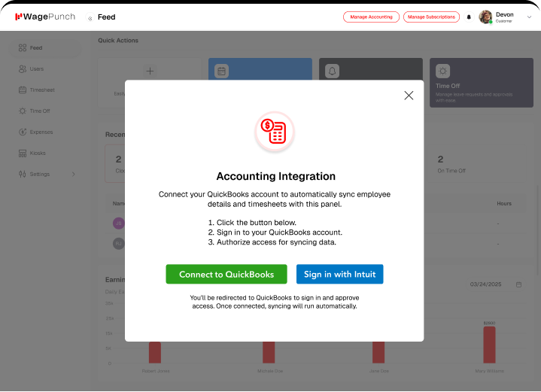Click the Manage Subscriptions button
This screenshot has height=392, width=541.
point(431,17)
